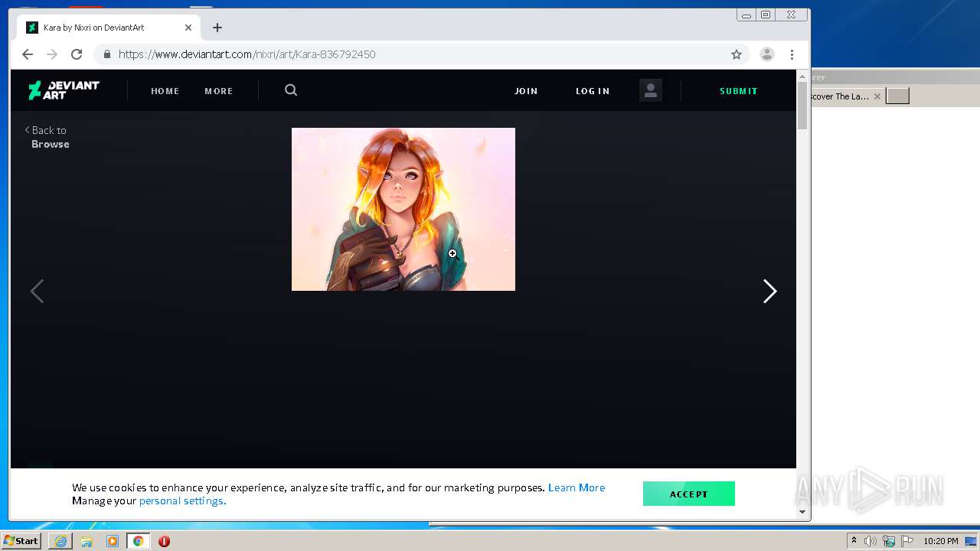Go to next artwork with right arrow
Image resolution: width=980 pixels, height=551 pixels.
click(x=769, y=291)
